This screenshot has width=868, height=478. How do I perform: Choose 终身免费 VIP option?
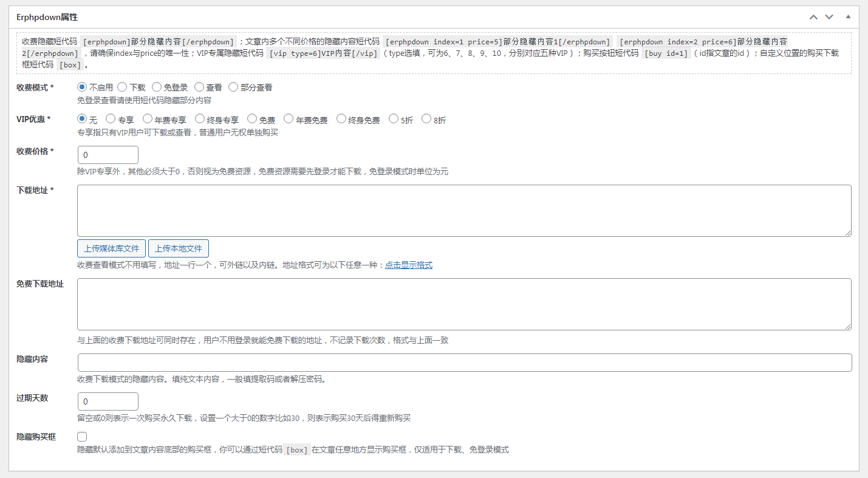pos(341,119)
